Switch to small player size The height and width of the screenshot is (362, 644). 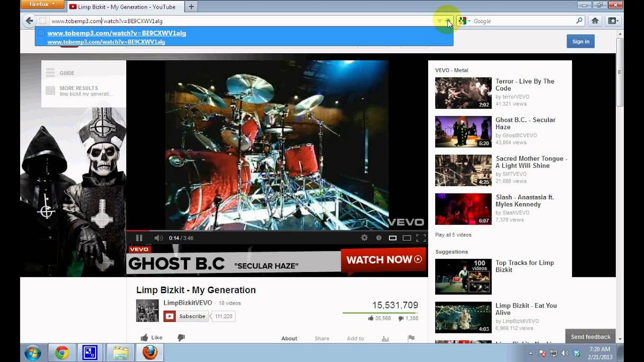tap(393, 238)
